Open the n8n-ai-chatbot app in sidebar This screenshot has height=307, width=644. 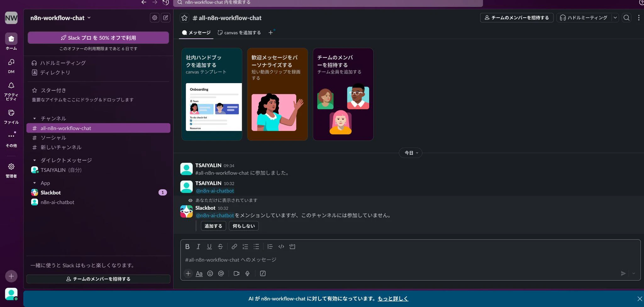(x=98, y=202)
